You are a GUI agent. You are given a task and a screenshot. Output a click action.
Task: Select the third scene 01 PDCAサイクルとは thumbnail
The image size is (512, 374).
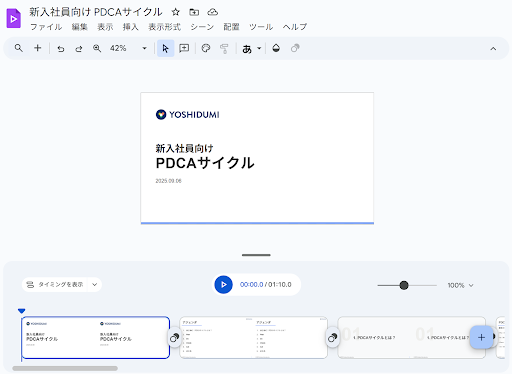412,337
